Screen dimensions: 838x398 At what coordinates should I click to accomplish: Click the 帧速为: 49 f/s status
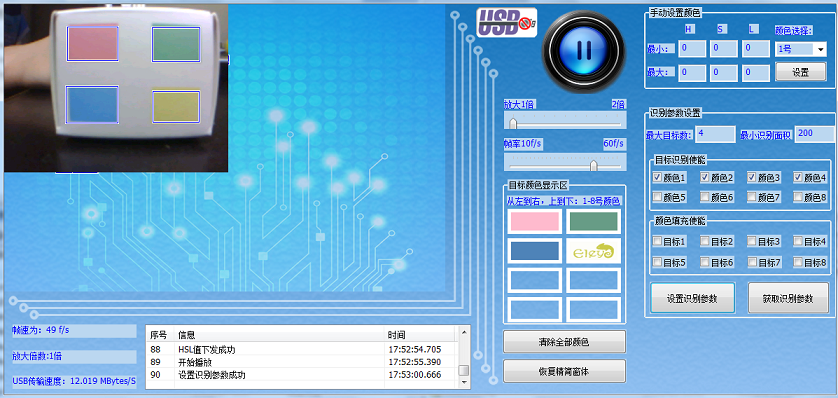(x=74, y=330)
